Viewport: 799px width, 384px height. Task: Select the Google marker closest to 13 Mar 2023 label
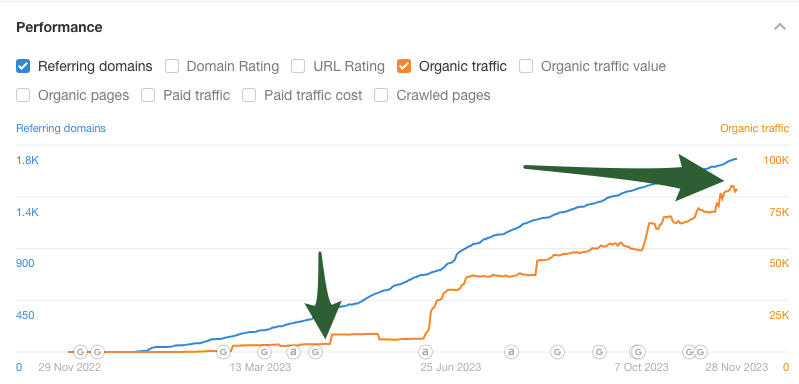click(x=264, y=351)
